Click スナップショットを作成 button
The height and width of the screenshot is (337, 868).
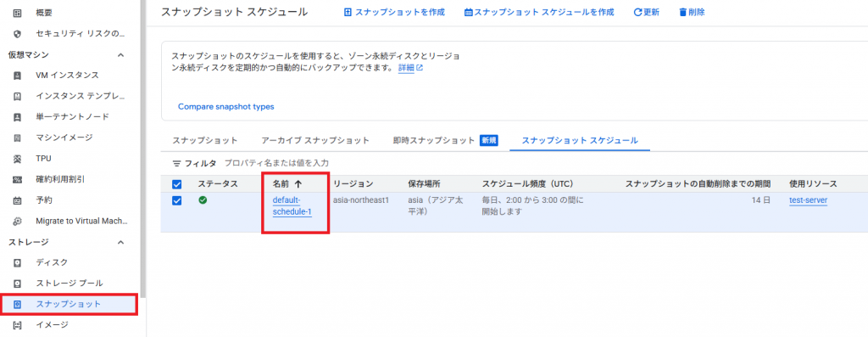point(394,12)
